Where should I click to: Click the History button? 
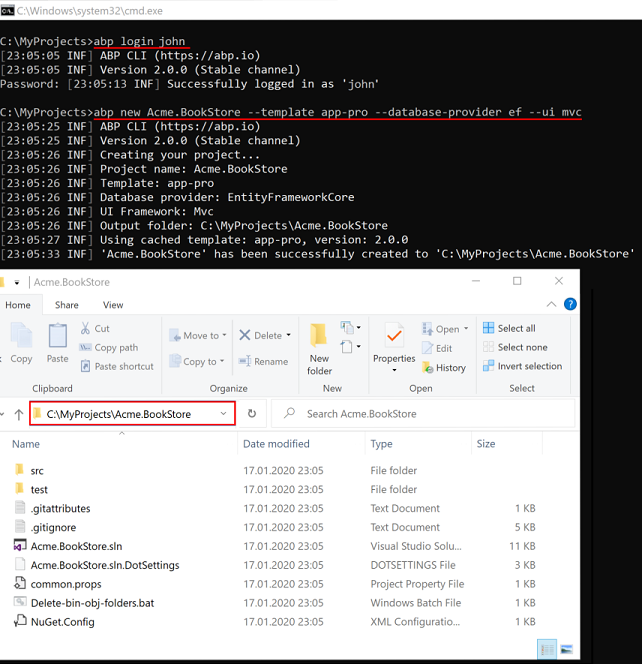[444, 368]
